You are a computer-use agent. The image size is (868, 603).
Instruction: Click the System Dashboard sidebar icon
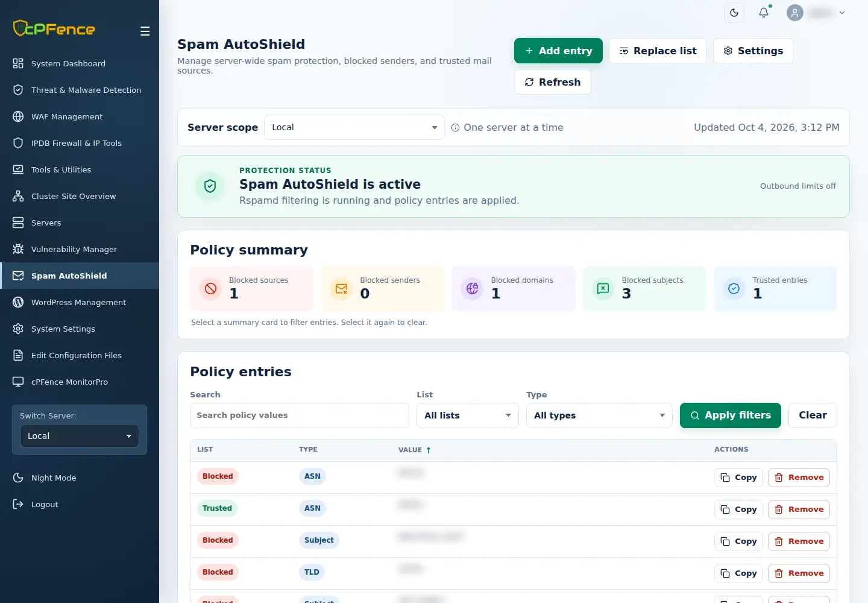(x=18, y=63)
